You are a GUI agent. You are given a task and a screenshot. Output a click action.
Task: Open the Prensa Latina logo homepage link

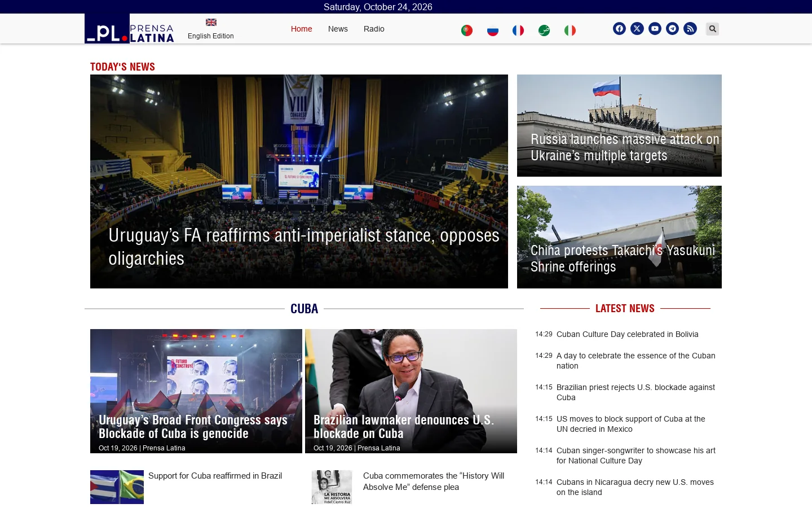click(x=129, y=29)
